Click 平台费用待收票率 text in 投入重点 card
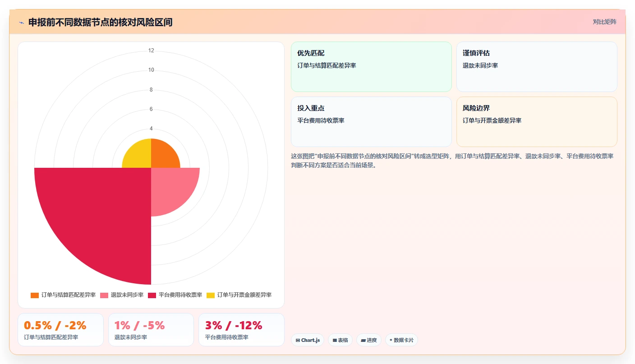 pos(321,120)
